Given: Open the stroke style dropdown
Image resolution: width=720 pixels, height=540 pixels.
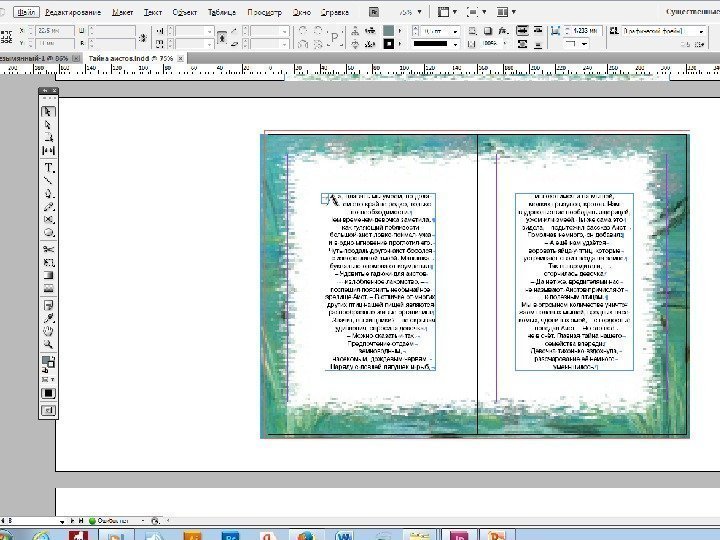Looking at the screenshot, I should pyautogui.click(x=456, y=44).
